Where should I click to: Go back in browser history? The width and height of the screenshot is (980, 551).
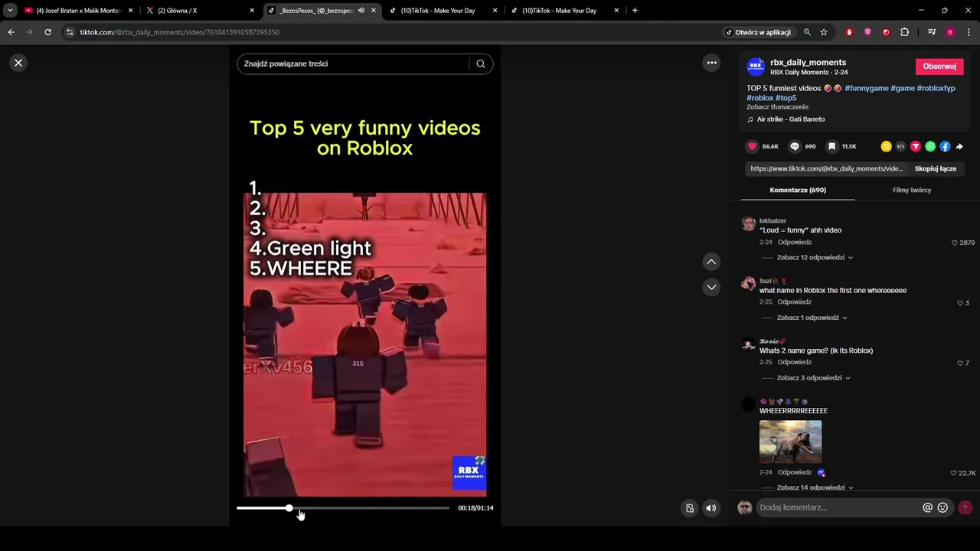[11, 32]
